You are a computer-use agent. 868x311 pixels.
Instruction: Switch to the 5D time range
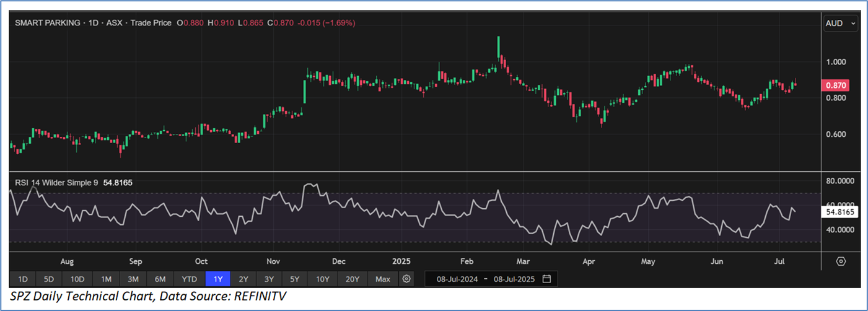click(x=49, y=279)
